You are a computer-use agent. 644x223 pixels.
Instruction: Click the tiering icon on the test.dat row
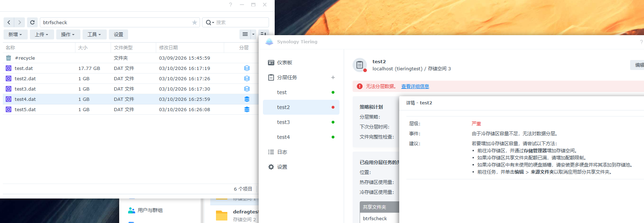point(247,68)
